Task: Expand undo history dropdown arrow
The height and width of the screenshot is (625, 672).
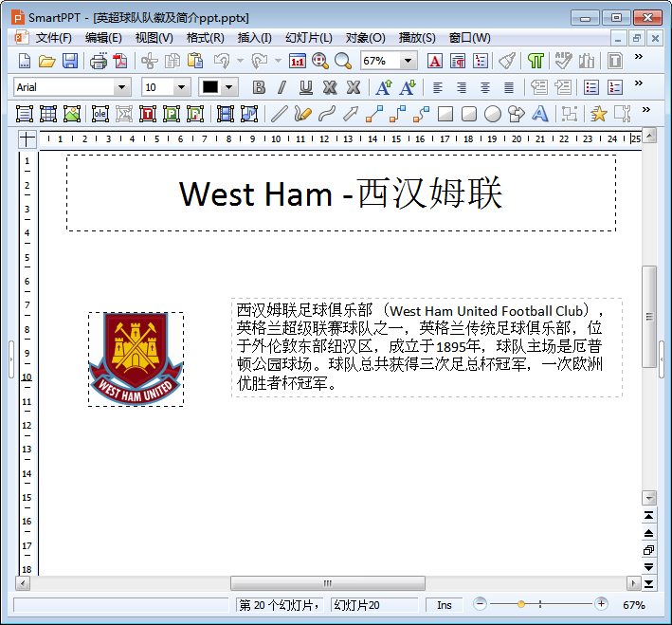Action: (241, 61)
